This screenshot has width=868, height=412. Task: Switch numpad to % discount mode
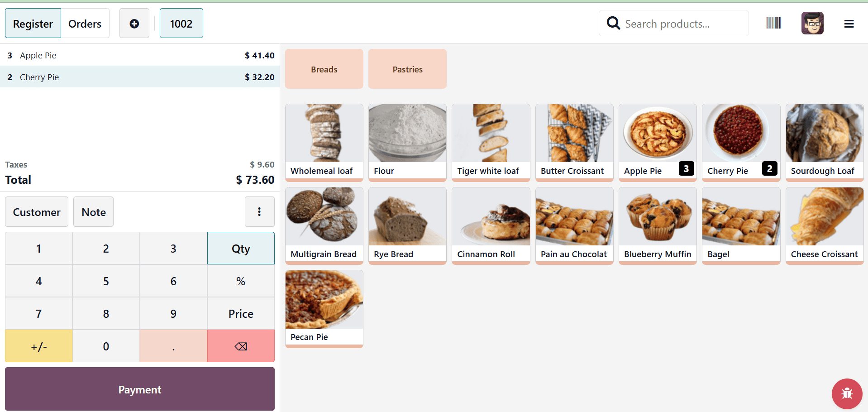pos(240,281)
